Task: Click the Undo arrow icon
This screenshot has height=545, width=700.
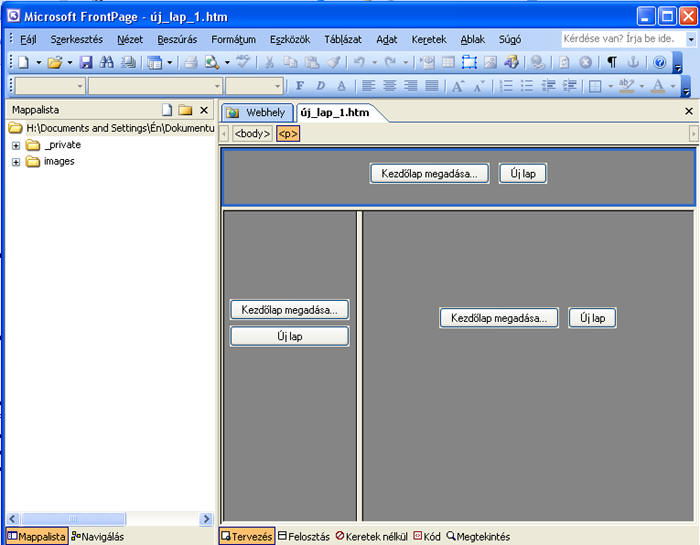Action: (x=359, y=62)
